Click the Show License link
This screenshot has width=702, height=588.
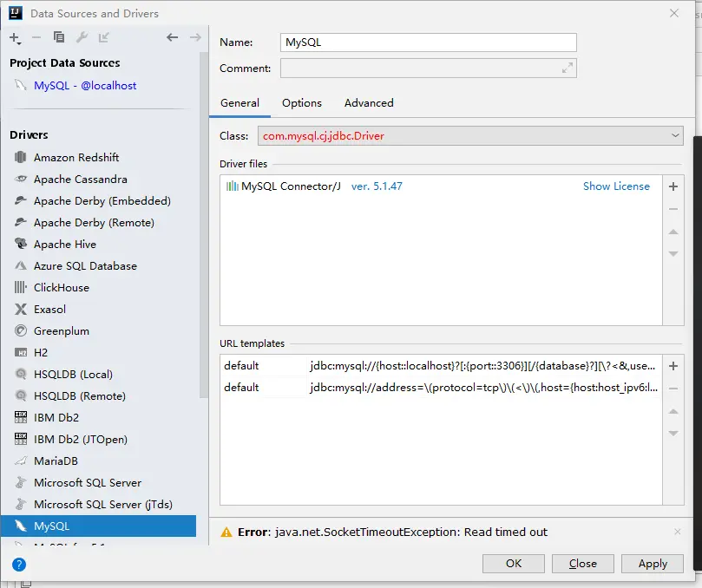(x=616, y=186)
